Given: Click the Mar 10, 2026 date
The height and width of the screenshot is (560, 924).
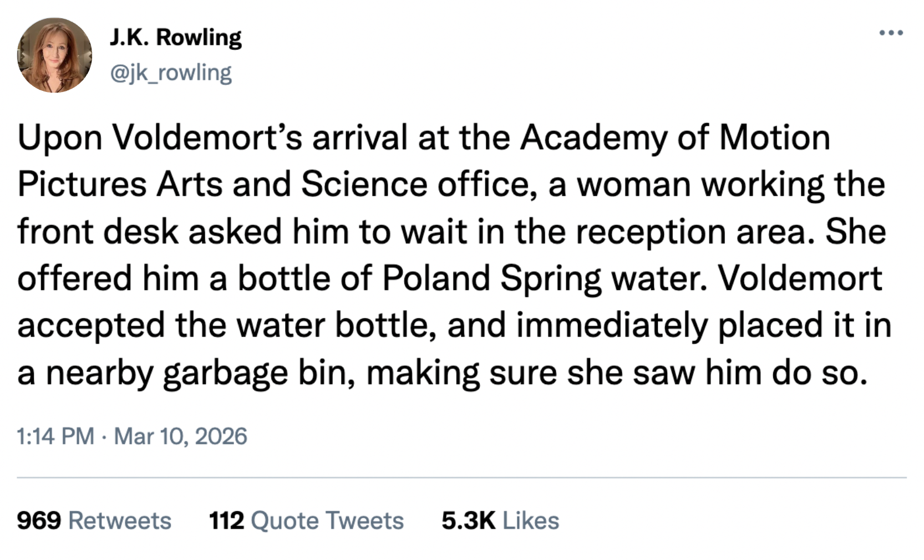Looking at the screenshot, I should tap(180, 436).
